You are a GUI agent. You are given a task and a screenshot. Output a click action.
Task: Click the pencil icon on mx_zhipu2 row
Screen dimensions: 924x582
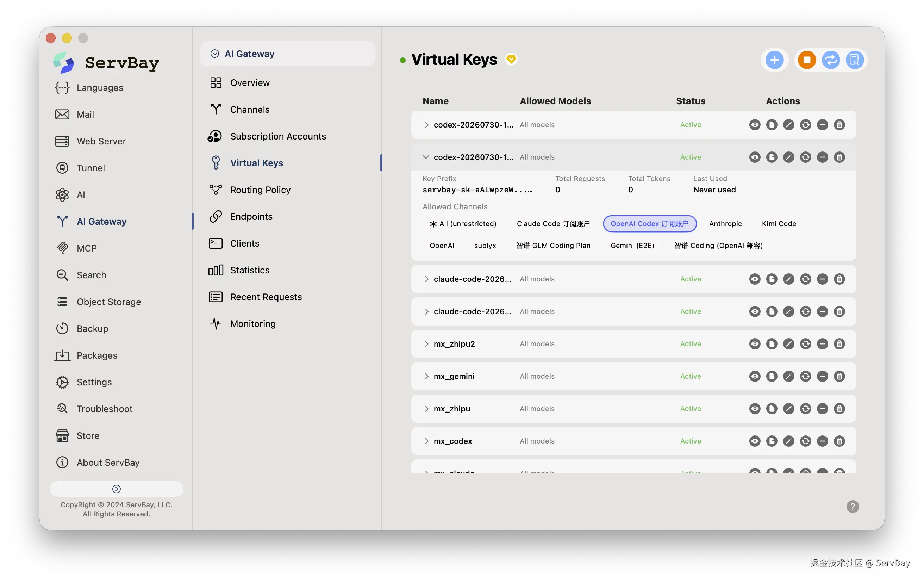[x=788, y=344]
